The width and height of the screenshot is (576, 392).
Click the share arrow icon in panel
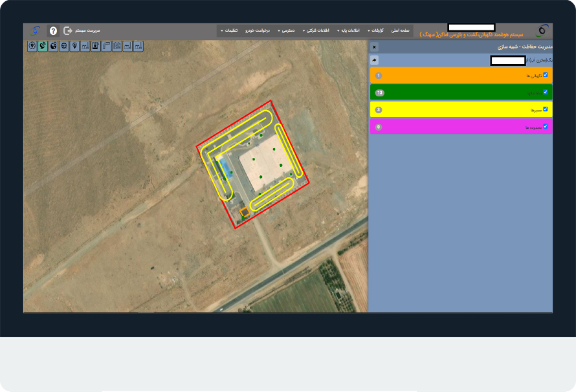point(374,60)
